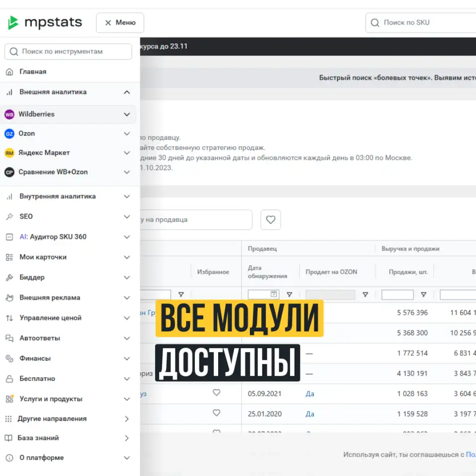Screen dimensions: 476x476
Task: Click the grid icon for Услуги и продукты
Action: (9, 399)
